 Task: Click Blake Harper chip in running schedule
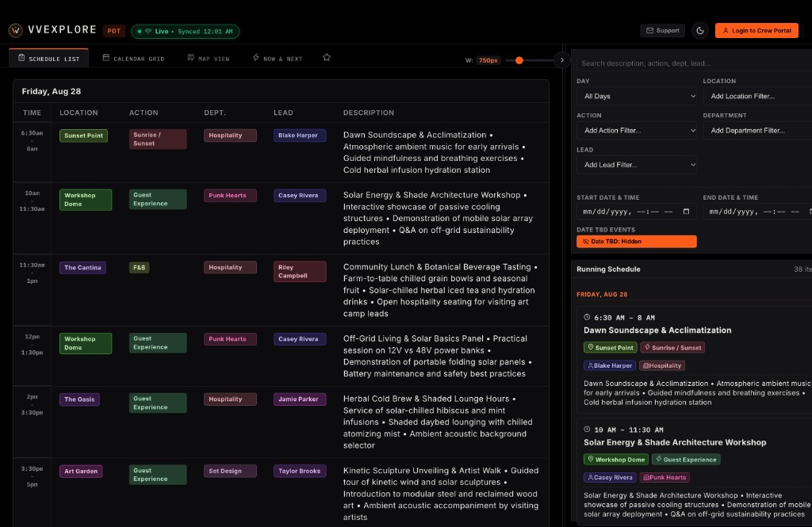click(610, 365)
